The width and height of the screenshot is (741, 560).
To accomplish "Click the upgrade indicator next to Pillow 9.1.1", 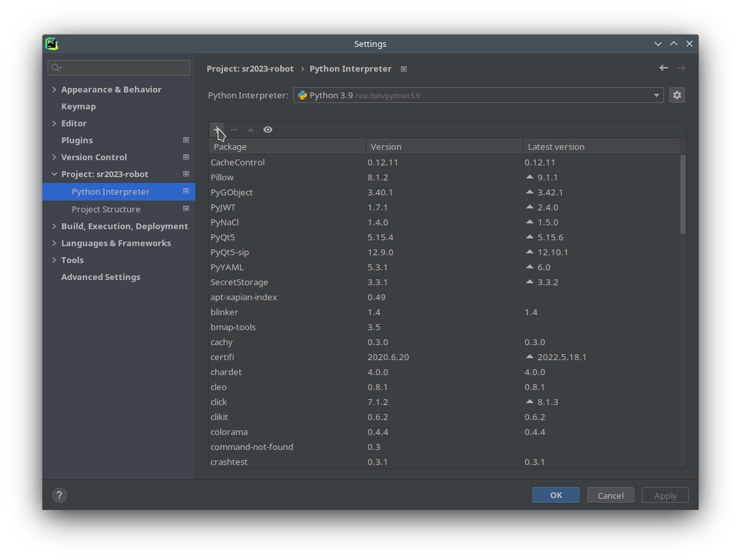I will coord(529,176).
